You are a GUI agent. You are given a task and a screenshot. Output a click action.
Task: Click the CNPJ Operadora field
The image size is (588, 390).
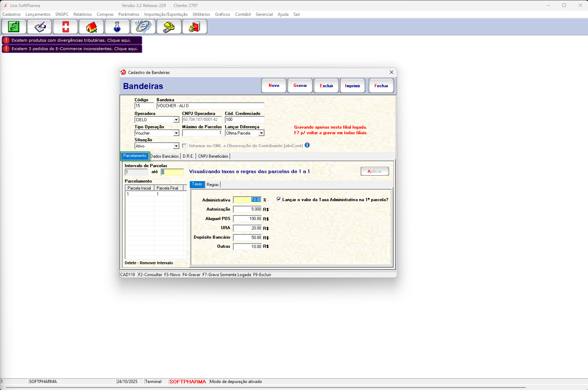tap(202, 119)
